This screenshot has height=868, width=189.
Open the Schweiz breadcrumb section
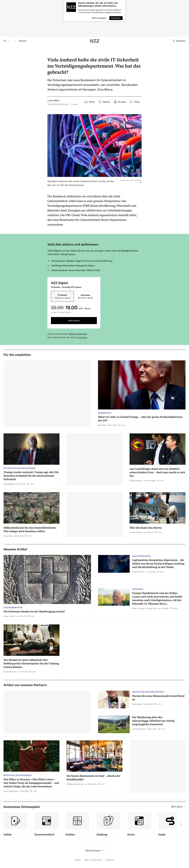(23, 41)
